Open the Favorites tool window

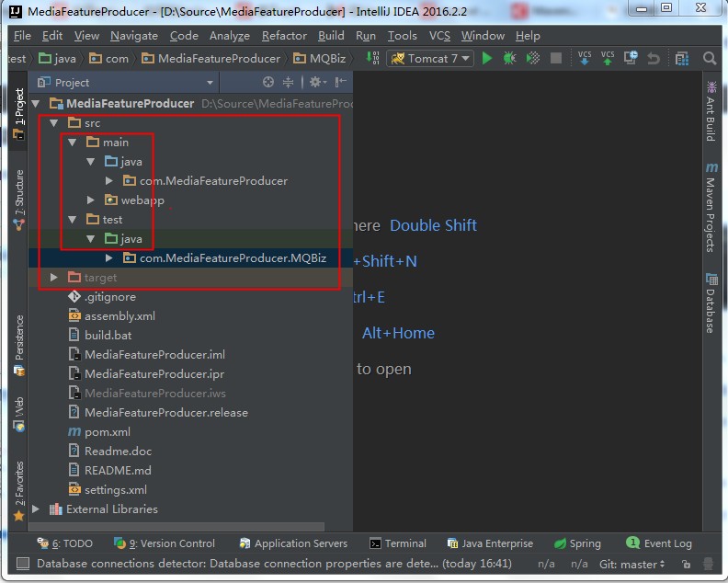pyautogui.click(x=18, y=490)
